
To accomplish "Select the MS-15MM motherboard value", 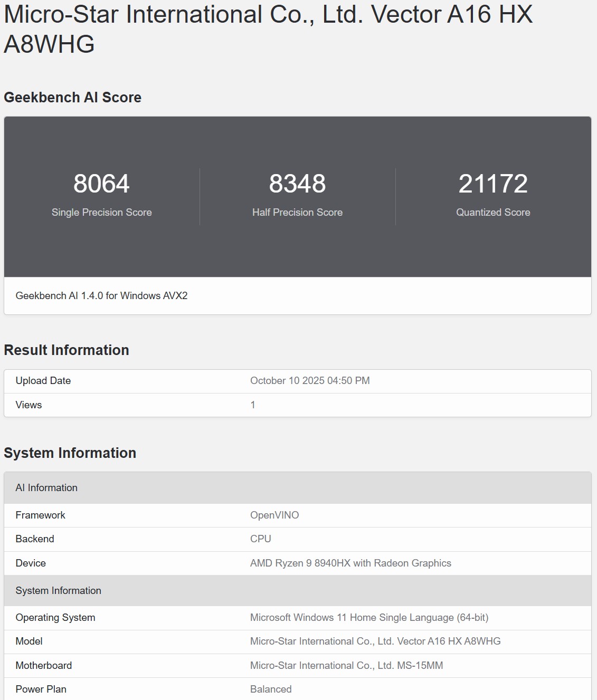I will 346,666.
